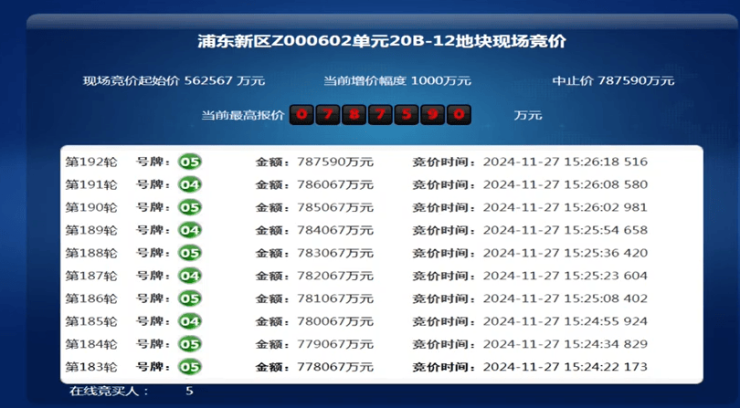Click the 第183轮 round label
This screenshot has height=408, width=740.
tap(91, 367)
